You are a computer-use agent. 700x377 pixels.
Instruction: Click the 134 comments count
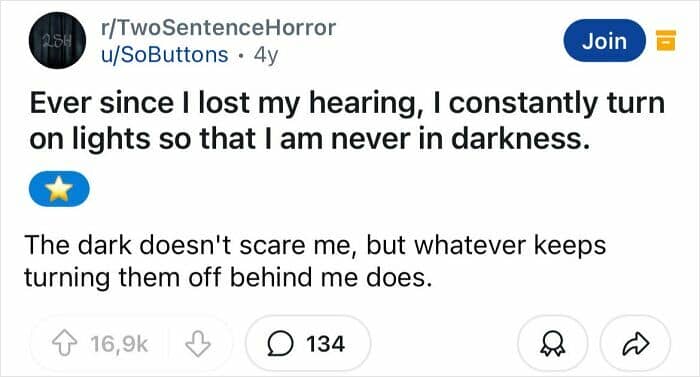tap(325, 344)
